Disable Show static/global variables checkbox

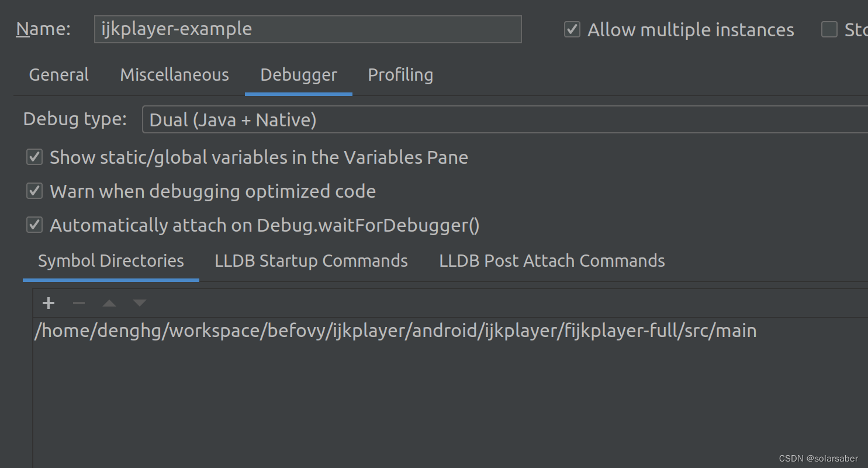pos(34,157)
